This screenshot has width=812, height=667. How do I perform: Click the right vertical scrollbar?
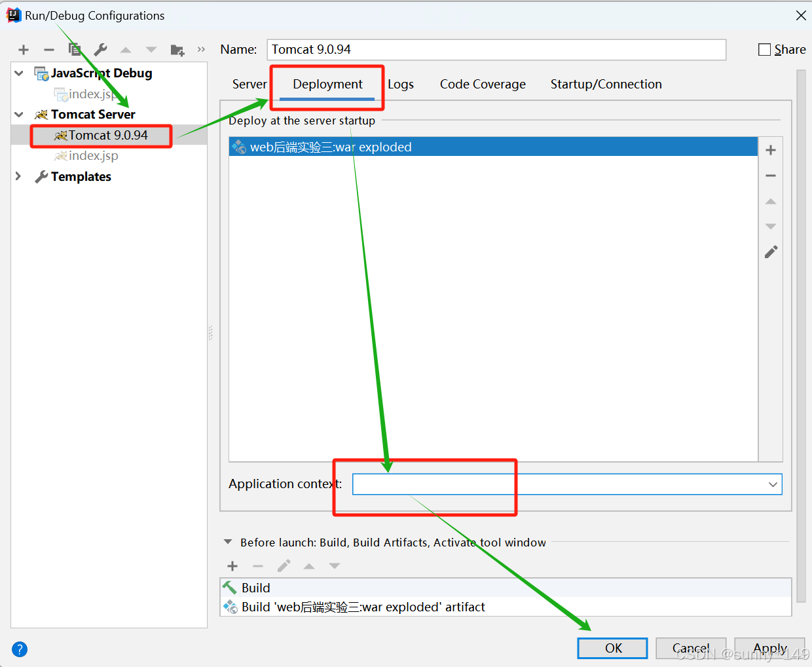[801, 335]
